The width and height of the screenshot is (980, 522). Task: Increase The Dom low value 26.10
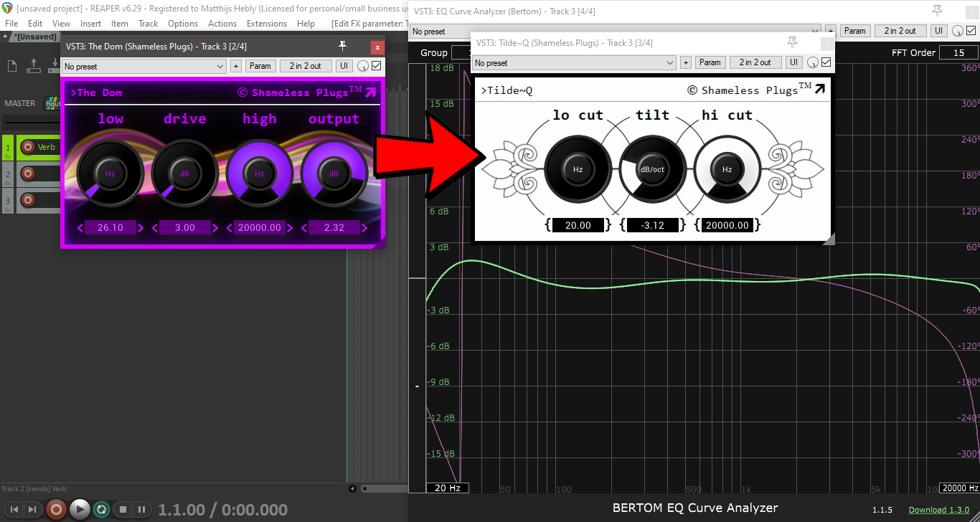141,228
